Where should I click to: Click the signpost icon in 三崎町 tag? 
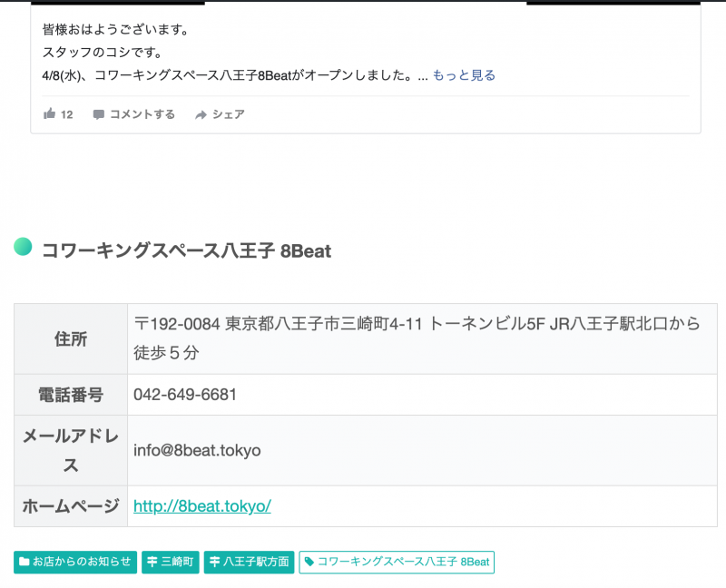(152, 562)
